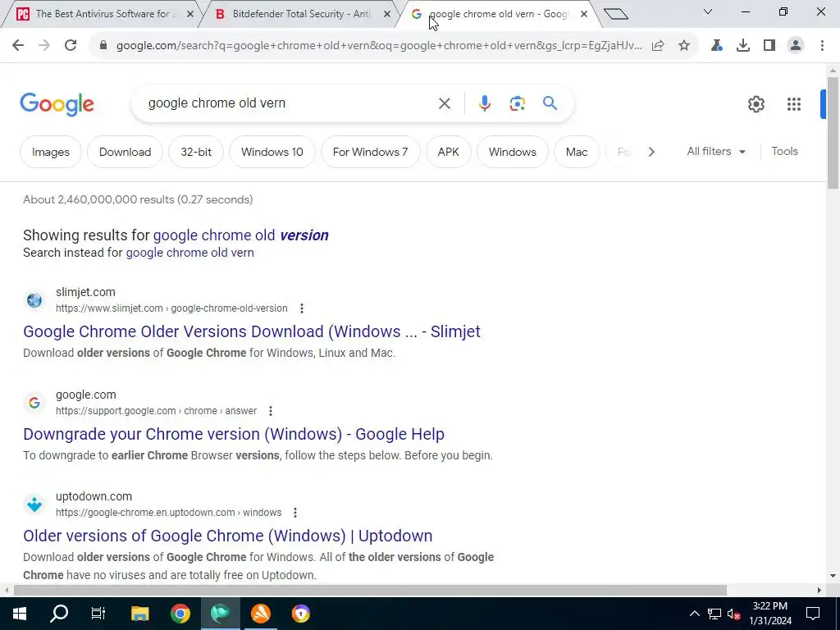Select the 32-bit filter chip
840x630 pixels.
[196, 152]
